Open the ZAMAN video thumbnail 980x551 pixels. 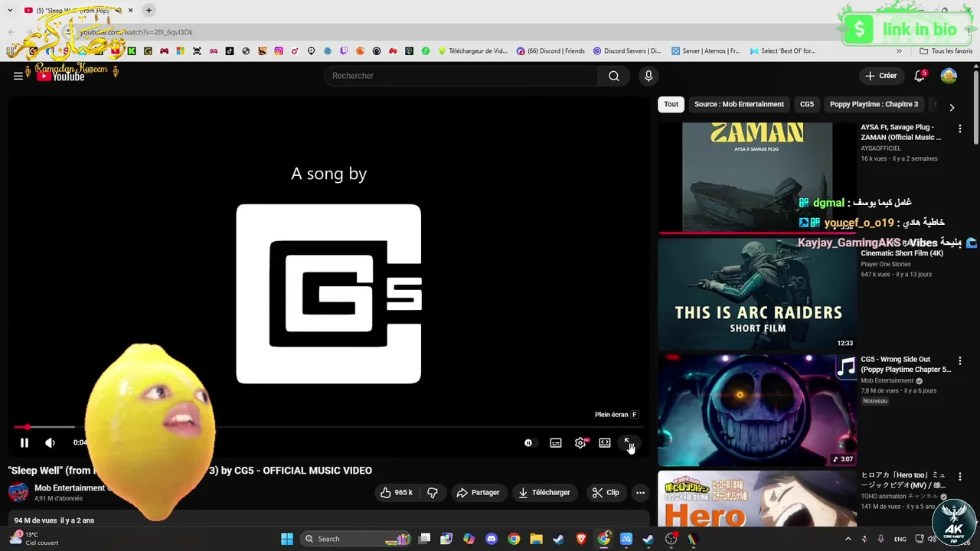click(x=757, y=177)
